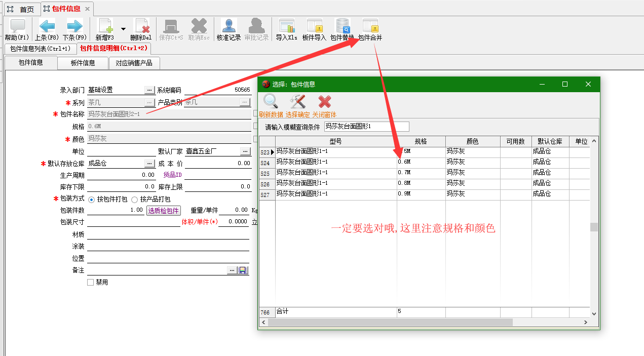Click the 规格 column header in dialog

pyautogui.click(x=421, y=142)
